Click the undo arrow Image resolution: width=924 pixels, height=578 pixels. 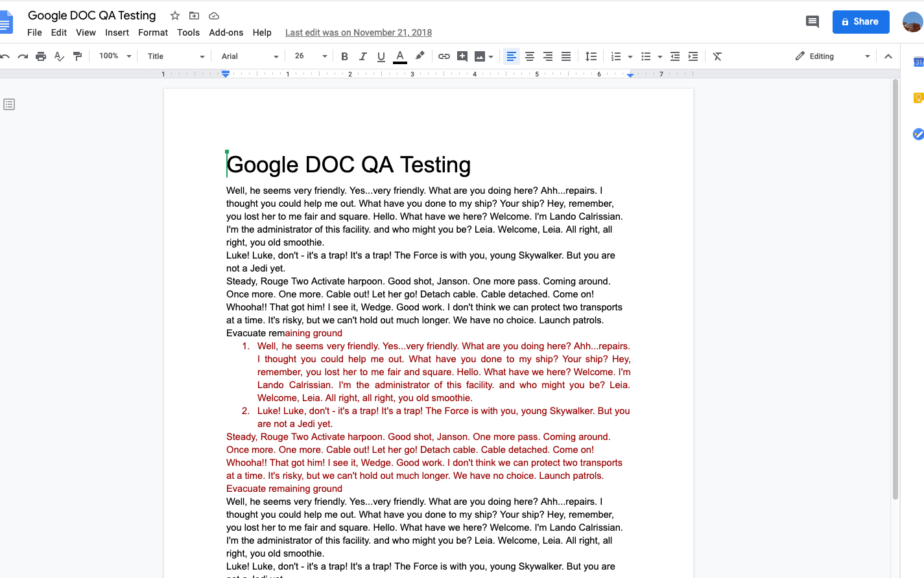(5, 56)
